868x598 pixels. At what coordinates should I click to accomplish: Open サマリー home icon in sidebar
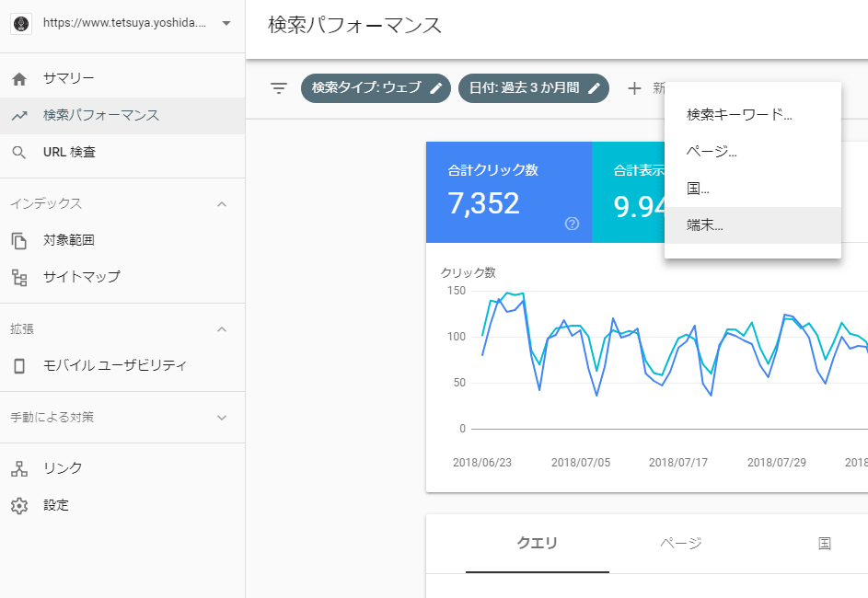[19, 79]
